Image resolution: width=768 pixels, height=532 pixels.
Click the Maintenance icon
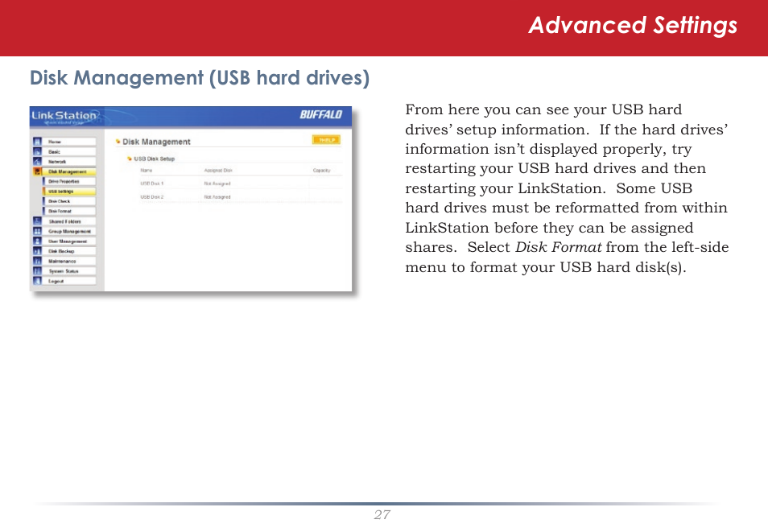[37, 261]
